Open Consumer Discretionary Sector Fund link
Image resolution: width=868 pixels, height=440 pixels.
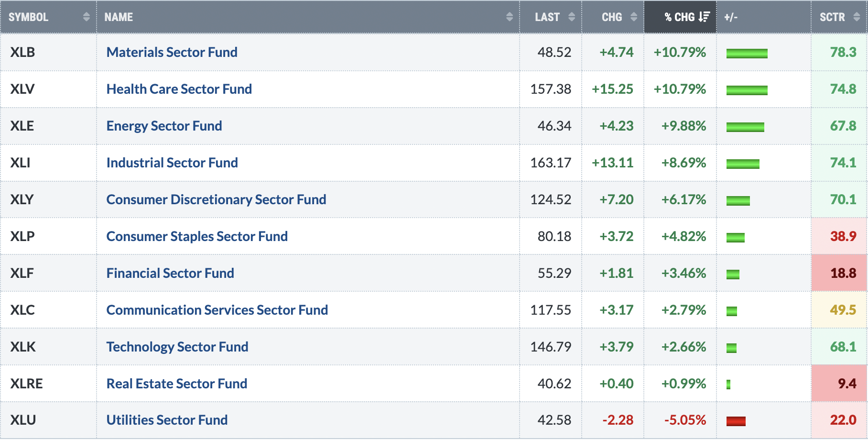click(217, 199)
